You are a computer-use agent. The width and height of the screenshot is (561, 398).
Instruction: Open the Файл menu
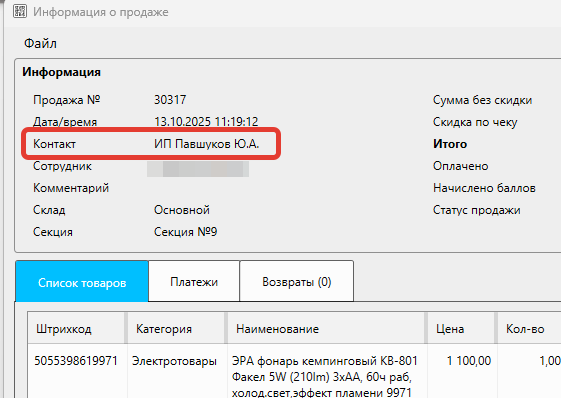pyautogui.click(x=40, y=43)
